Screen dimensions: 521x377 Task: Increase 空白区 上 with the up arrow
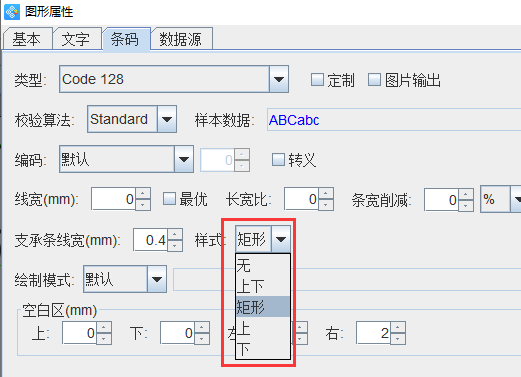[x=104, y=327]
